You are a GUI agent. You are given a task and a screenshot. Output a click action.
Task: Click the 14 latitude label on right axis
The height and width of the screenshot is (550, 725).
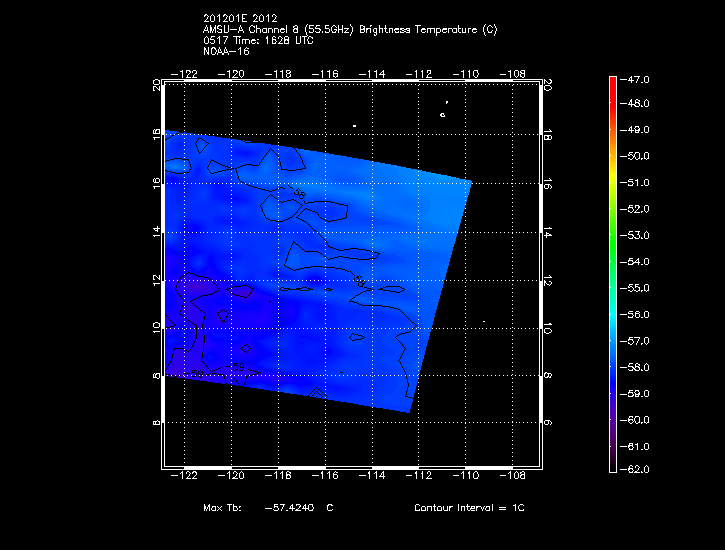point(547,232)
